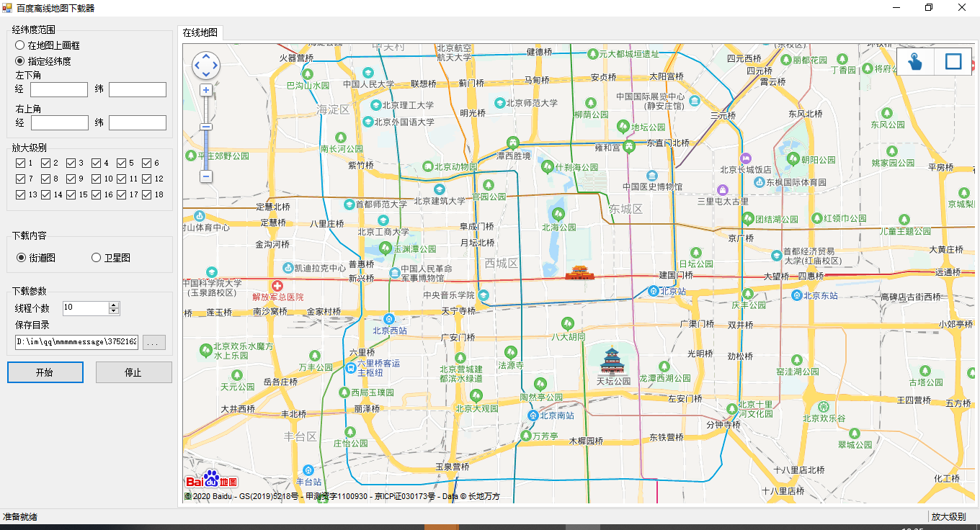Toggle zoom level 15 checkbox
Image resolution: width=980 pixels, height=530 pixels.
[x=71, y=194]
